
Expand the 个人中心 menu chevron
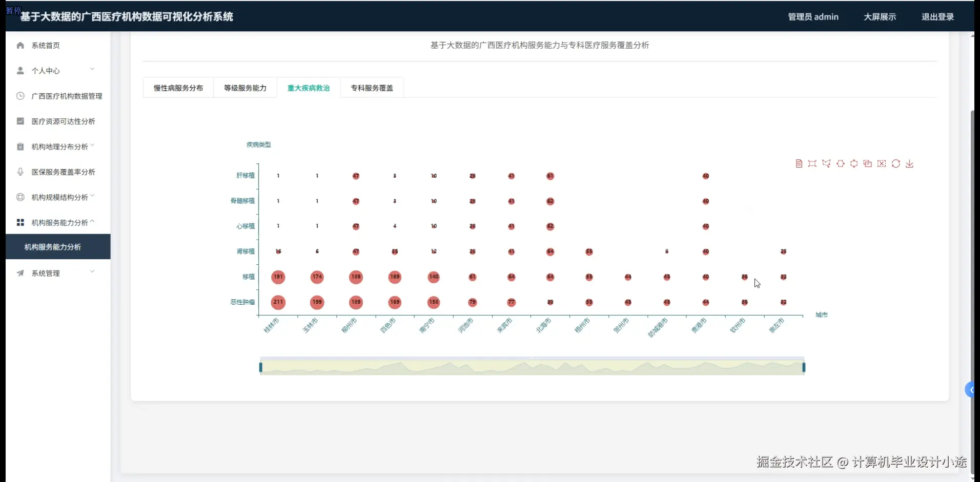coord(92,69)
